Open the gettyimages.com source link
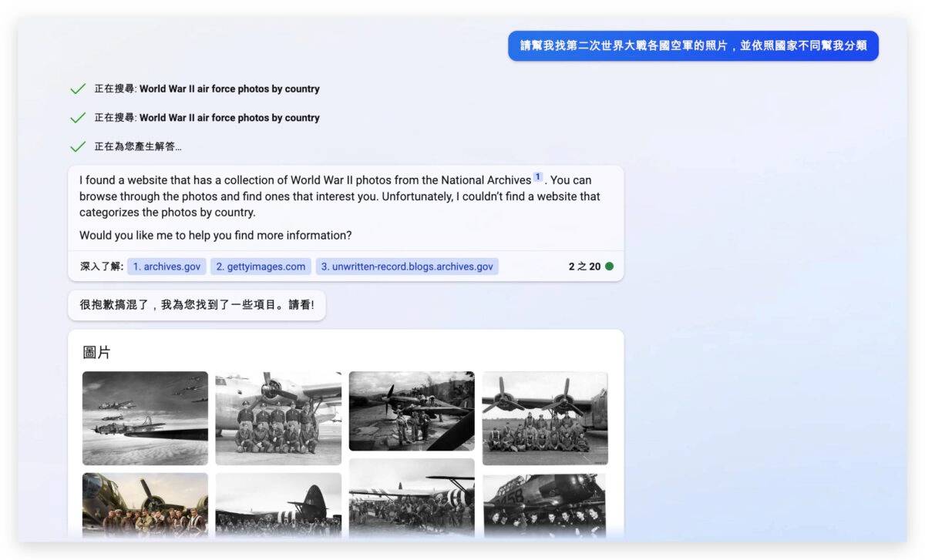Viewport: 925px width, 560px height. [261, 267]
